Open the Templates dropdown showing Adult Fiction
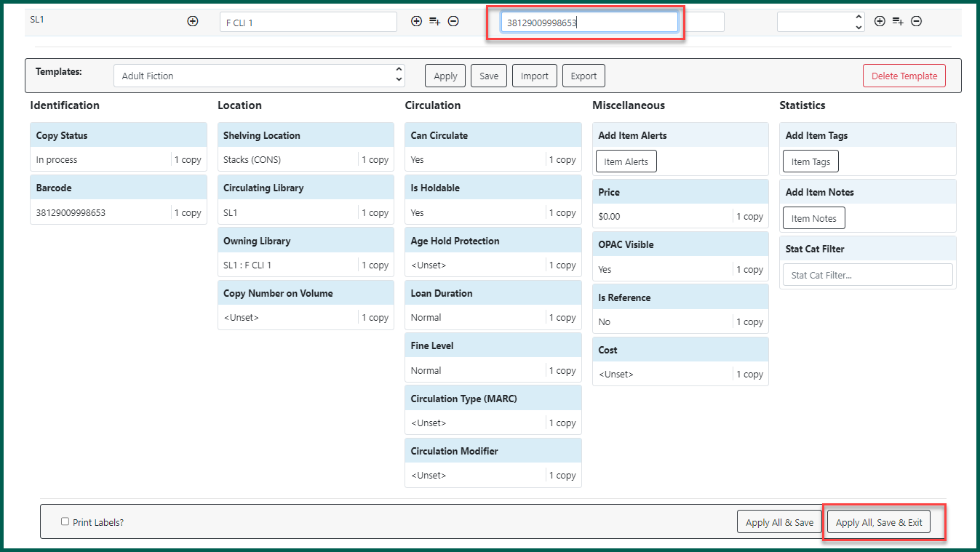Image resolution: width=980 pixels, height=552 pixels. 259,76
